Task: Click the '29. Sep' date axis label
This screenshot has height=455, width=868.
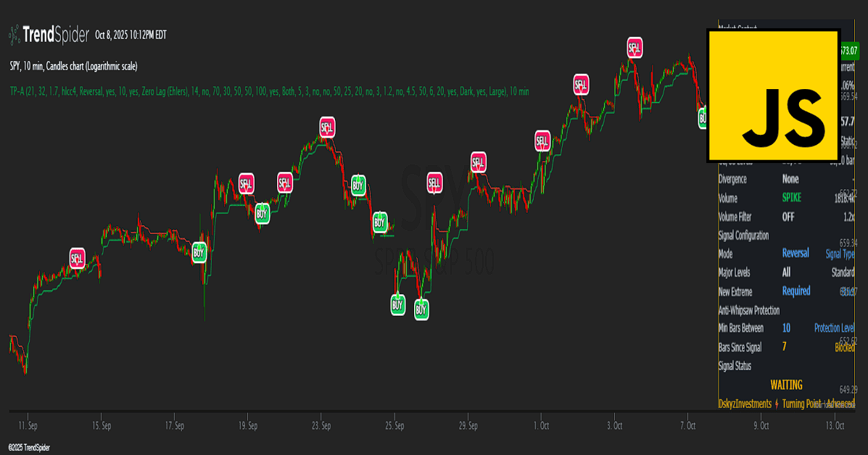Action: pos(468,426)
